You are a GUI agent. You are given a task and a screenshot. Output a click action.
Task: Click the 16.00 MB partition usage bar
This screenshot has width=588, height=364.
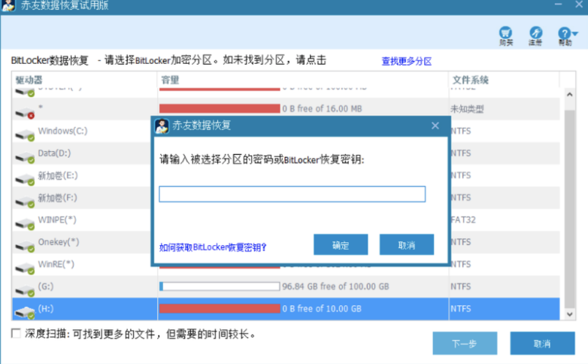220,109
